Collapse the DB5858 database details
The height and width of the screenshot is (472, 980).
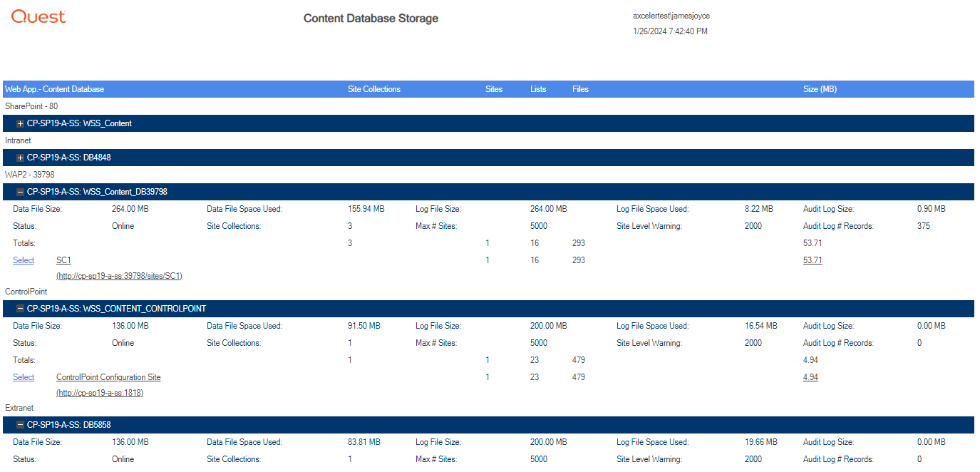[19, 424]
